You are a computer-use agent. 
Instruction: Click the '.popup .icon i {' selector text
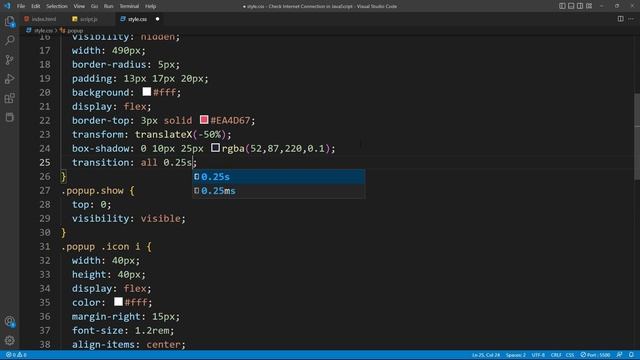(x=106, y=247)
